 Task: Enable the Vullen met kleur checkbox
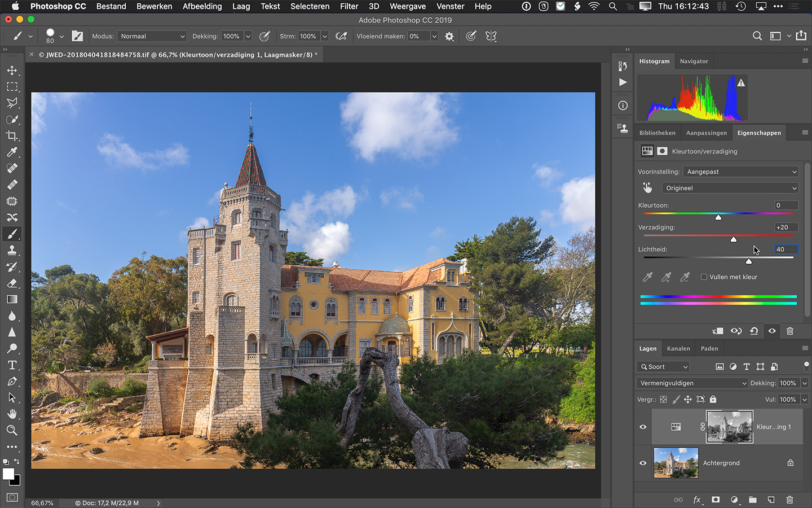tap(704, 277)
